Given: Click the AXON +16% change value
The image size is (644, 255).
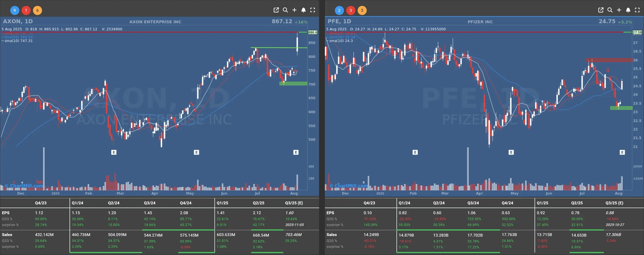Looking at the screenshot, I should [x=301, y=22].
